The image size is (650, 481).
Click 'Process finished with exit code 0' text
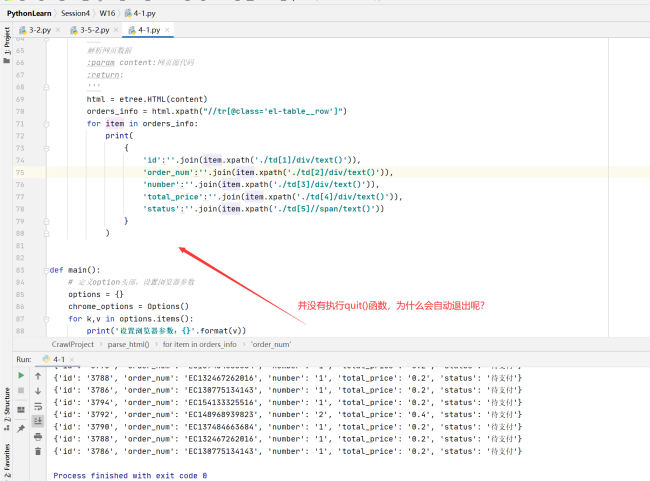pos(130,475)
